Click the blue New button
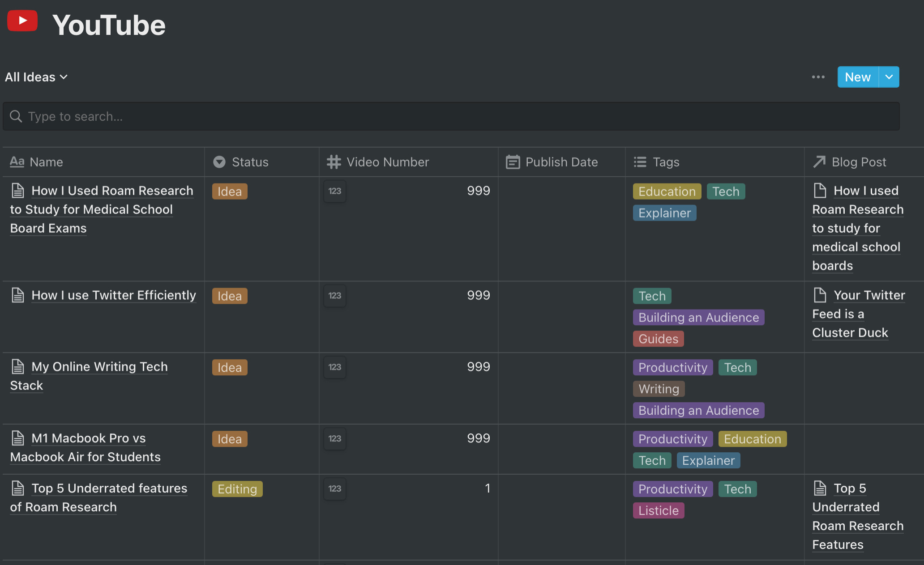This screenshot has height=565, width=924. pyautogui.click(x=858, y=77)
